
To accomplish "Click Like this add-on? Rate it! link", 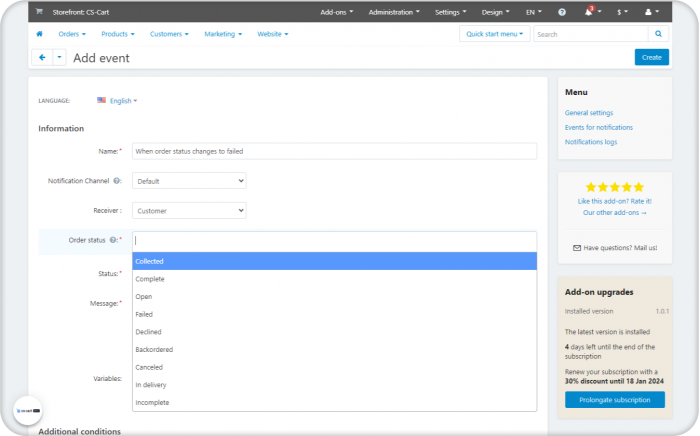I will [x=615, y=201].
